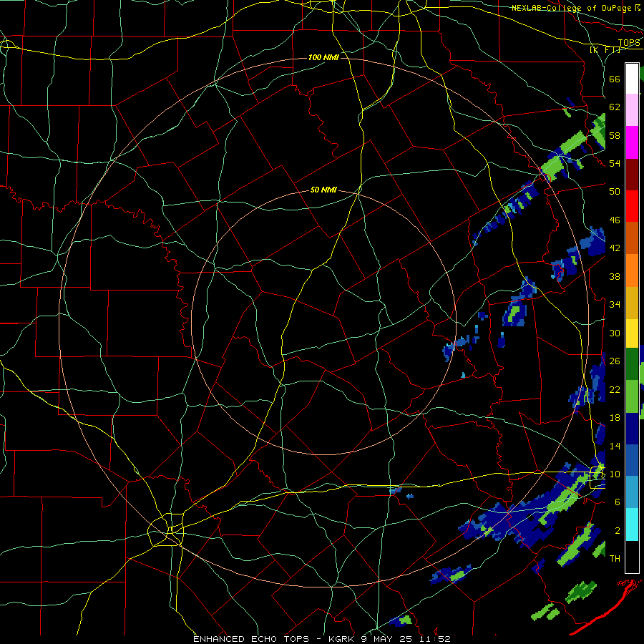
Task: Click the cyan swatch in the legend
Action: point(632,525)
